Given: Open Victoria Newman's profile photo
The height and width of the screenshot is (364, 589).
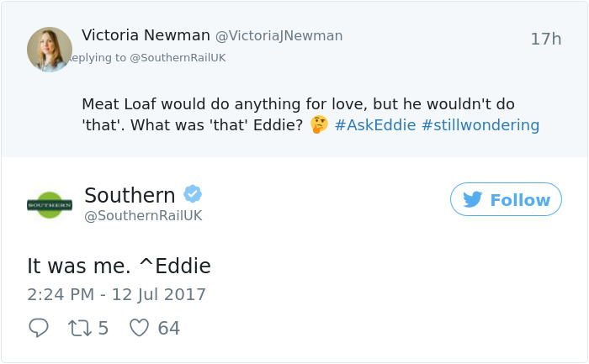Looking at the screenshot, I should 49,49.
